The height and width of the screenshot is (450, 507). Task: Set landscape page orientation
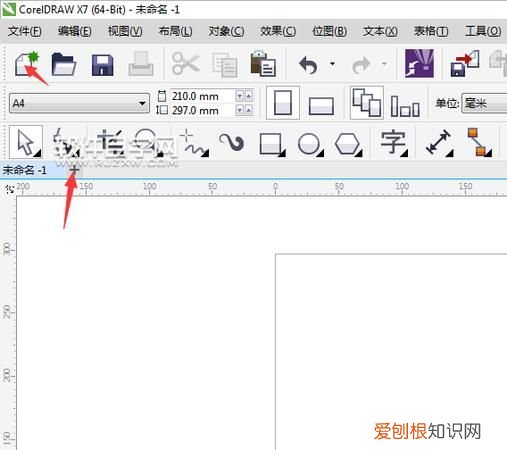point(321,105)
